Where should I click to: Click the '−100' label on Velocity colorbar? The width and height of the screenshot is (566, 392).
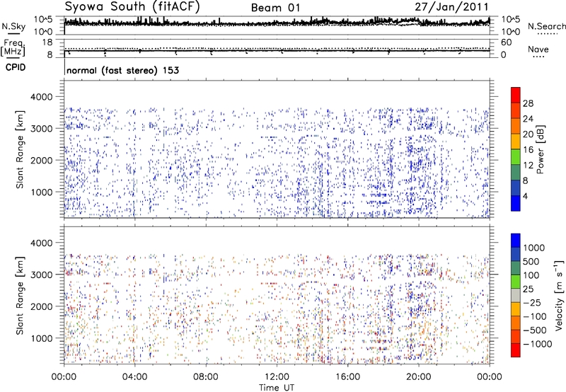coord(535,316)
